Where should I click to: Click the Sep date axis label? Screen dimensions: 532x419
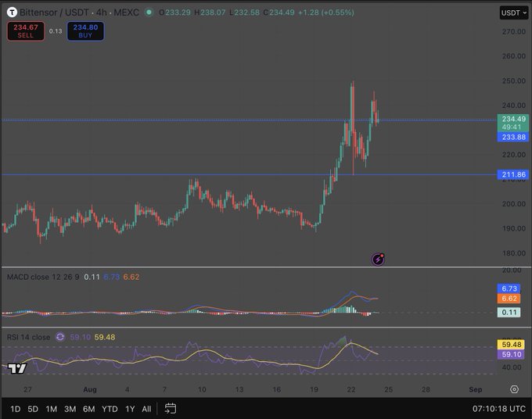(x=476, y=389)
